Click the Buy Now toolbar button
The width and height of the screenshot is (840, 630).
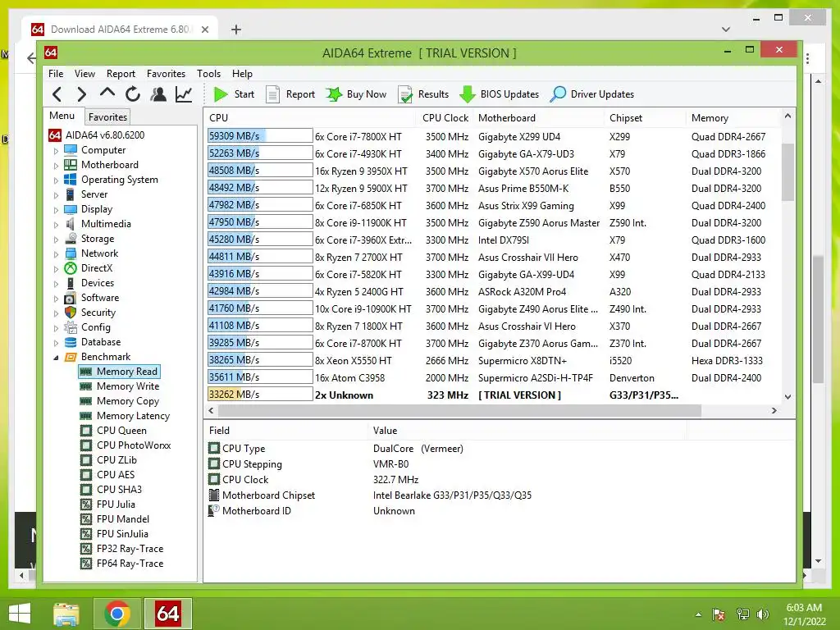[356, 94]
